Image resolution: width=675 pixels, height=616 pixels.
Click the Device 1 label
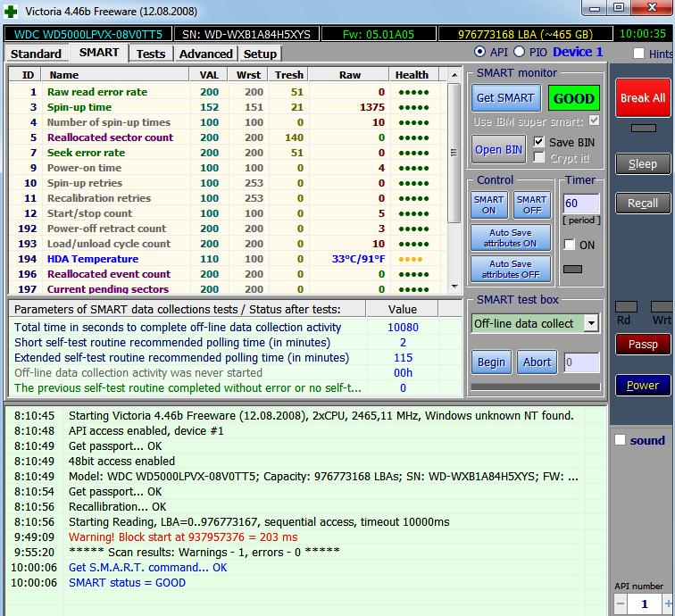[x=578, y=52]
